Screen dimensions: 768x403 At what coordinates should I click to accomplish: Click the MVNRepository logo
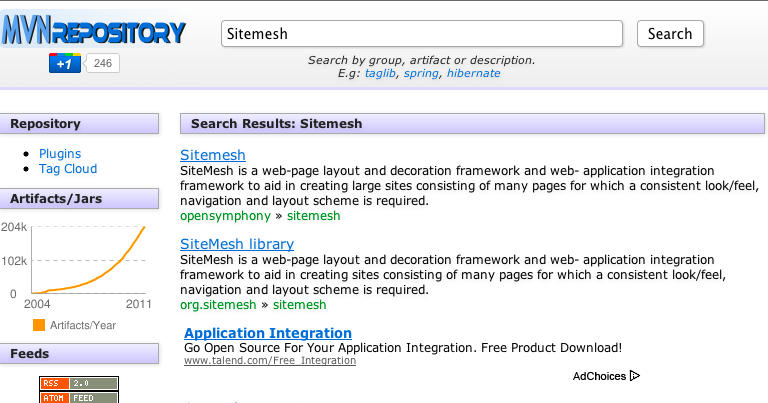[94, 30]
